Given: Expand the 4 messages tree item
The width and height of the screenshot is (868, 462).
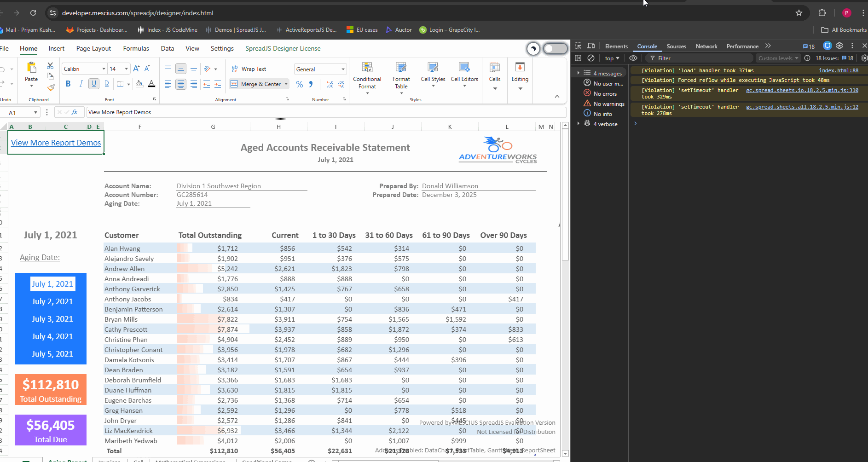Looking at the screenshot, I should pos(578,73).
